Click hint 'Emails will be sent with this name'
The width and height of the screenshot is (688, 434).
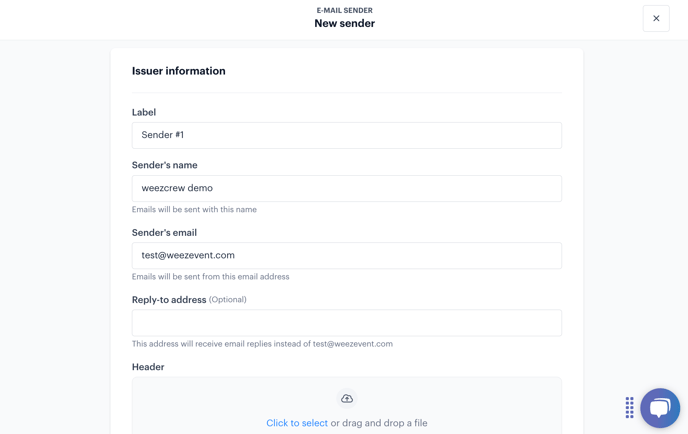194,210
